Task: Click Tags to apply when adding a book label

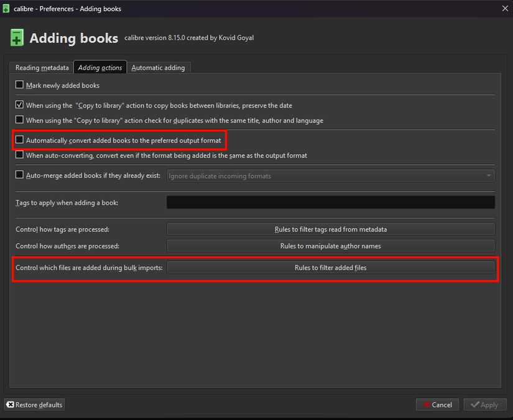Action: (67, 203)
